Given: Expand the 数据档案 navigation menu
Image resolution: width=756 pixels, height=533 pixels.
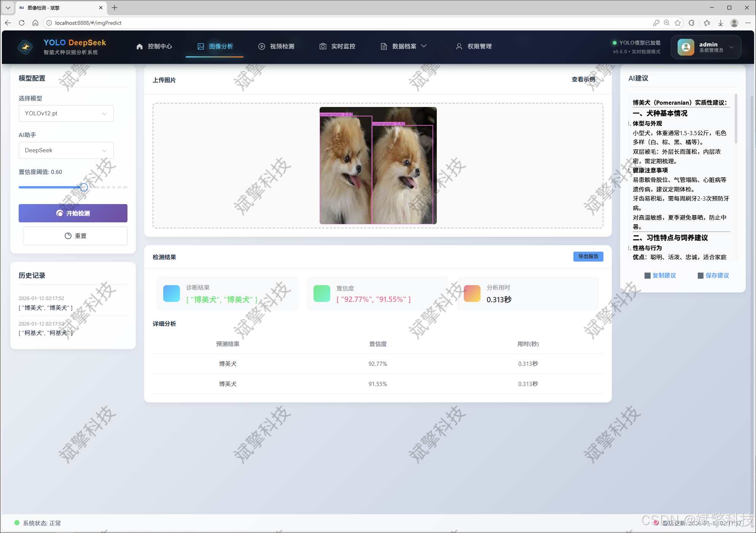Looking at the screenshot, I should [x=404, y=46].
